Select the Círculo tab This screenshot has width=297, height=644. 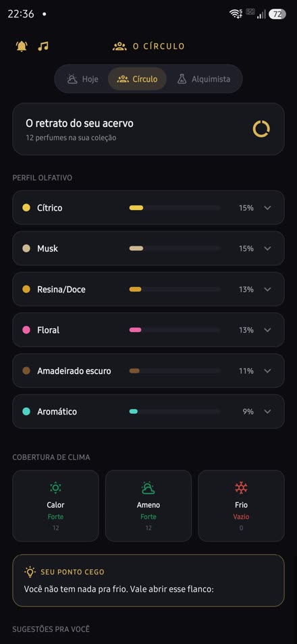pos(137,79)
